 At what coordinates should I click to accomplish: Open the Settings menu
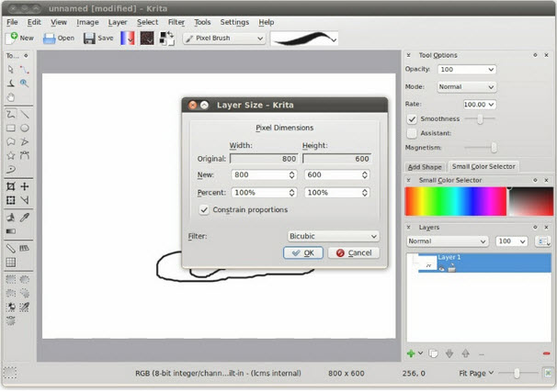(x=234, y=22)
